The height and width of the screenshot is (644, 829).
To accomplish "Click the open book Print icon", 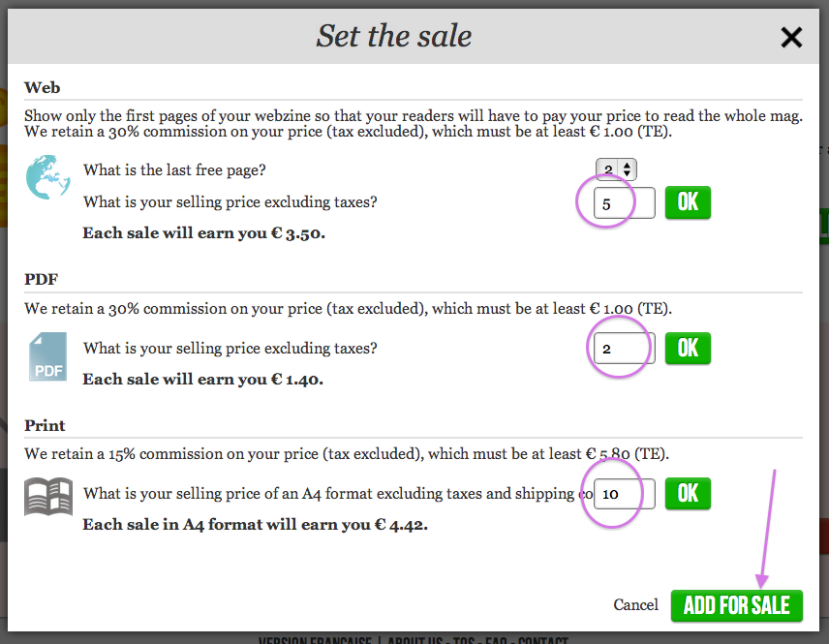I will 47,496.
